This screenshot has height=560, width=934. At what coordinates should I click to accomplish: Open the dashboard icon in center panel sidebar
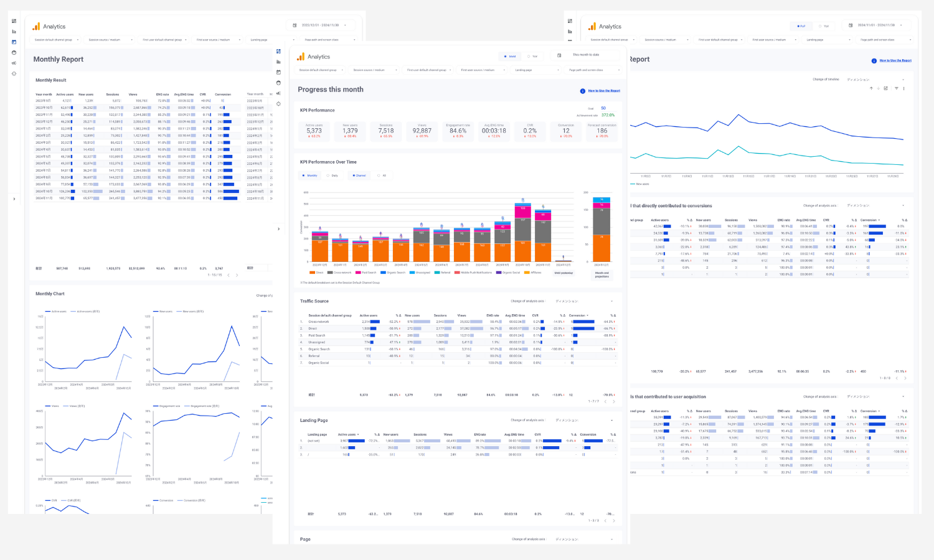click(x=278, y=52)
